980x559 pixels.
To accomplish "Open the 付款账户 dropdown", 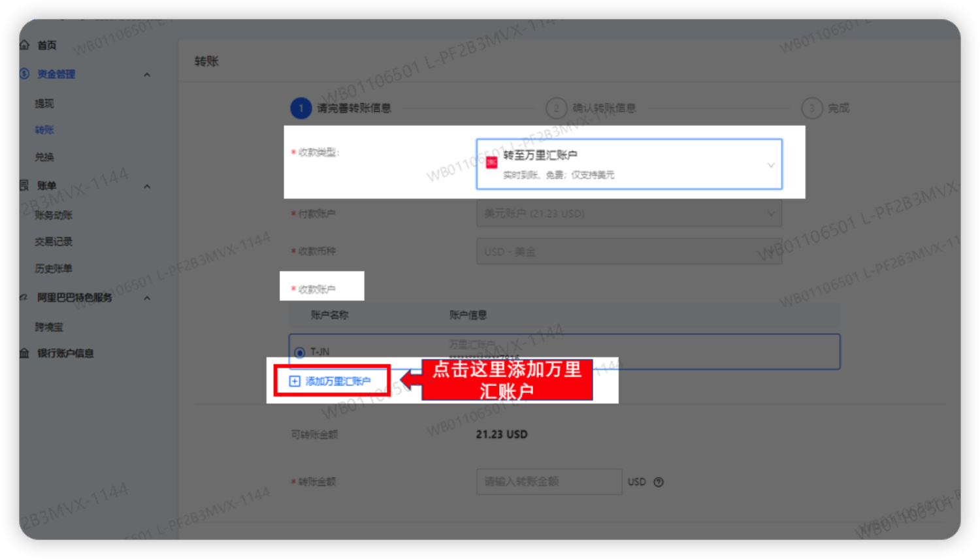I will click(x=629, y=214).
